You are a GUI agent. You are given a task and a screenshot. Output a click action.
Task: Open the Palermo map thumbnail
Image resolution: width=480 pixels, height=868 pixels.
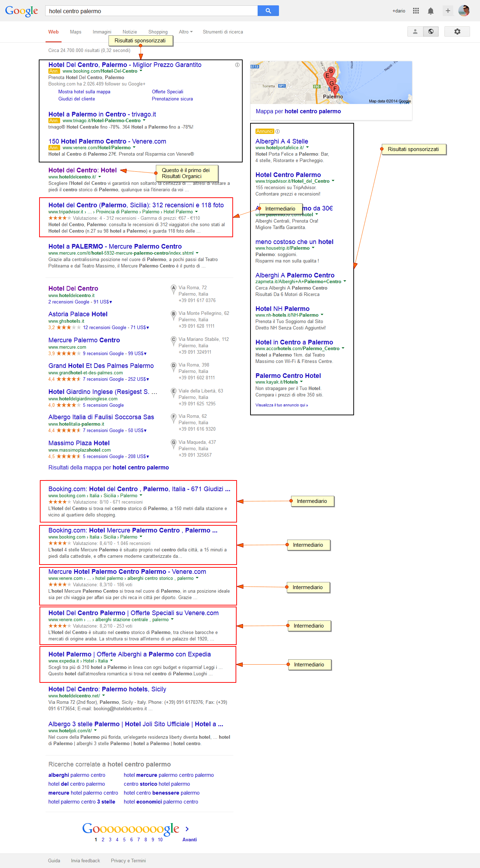[x=331, y=83]
